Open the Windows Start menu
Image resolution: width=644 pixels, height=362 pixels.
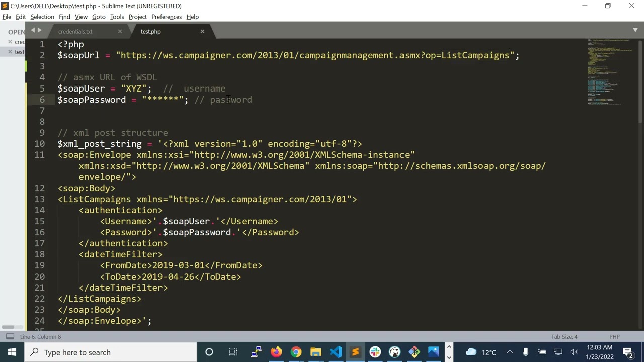click(12, 352)
